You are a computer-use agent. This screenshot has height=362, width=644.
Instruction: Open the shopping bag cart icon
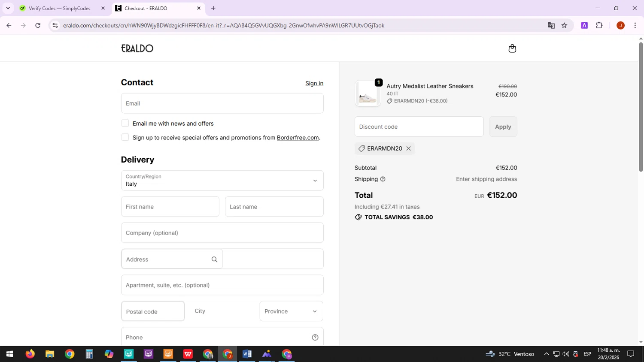pyautogui.click(x=512, y=48)
